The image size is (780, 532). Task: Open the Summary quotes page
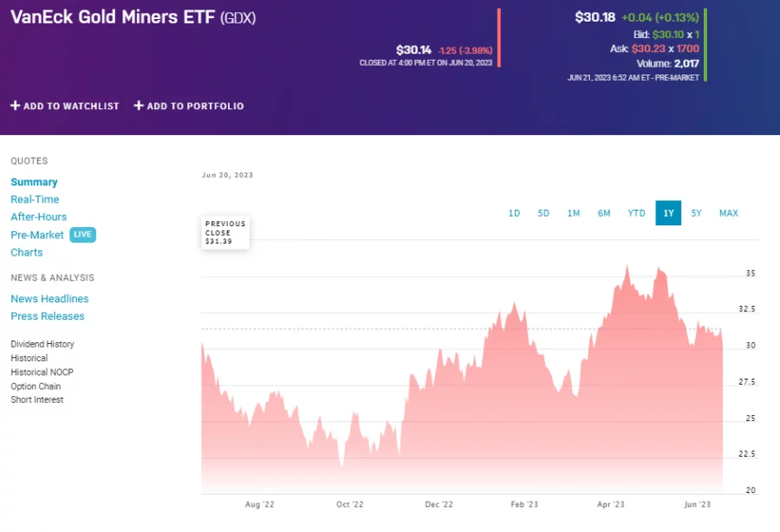(x=34, y=182)
